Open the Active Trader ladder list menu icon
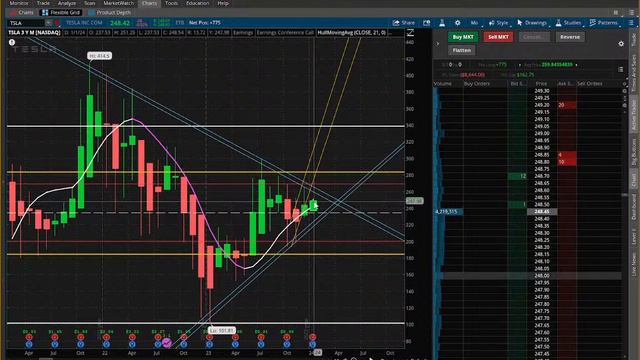 [x=620, y=69]
